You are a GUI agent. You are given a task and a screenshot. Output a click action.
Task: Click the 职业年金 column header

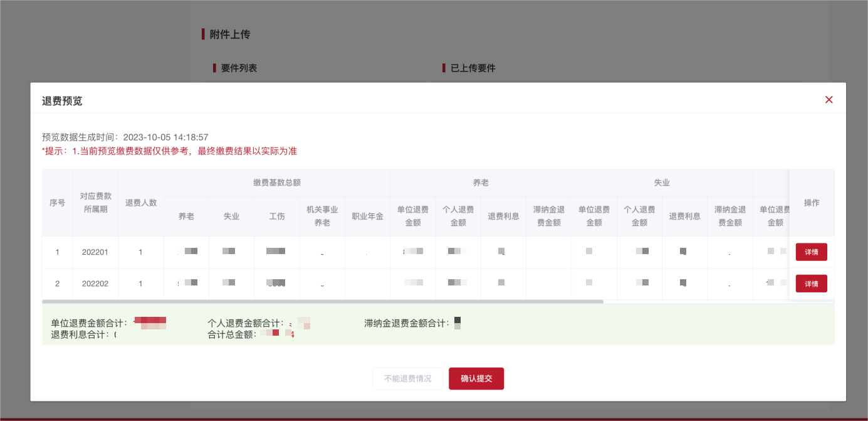[367, 216]
